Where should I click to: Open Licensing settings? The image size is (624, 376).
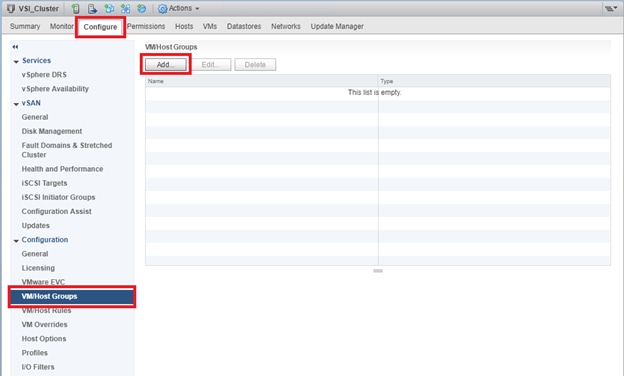click(x=38, y=268)
